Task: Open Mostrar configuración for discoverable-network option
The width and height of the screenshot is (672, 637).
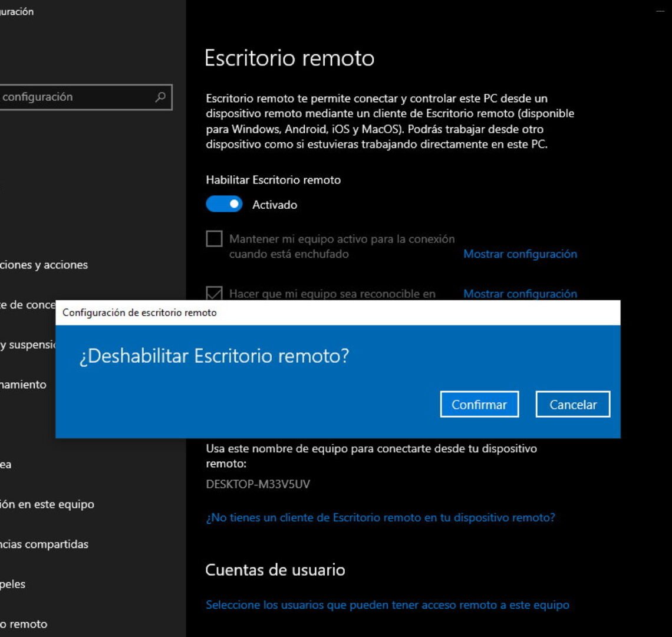Action: coord(521,294)
